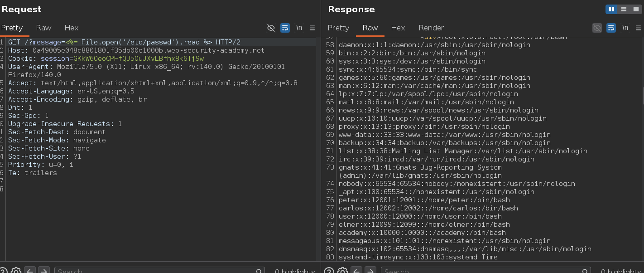Click the systemd-timesync response line
The image size is (644, 273).
[418, 257]
